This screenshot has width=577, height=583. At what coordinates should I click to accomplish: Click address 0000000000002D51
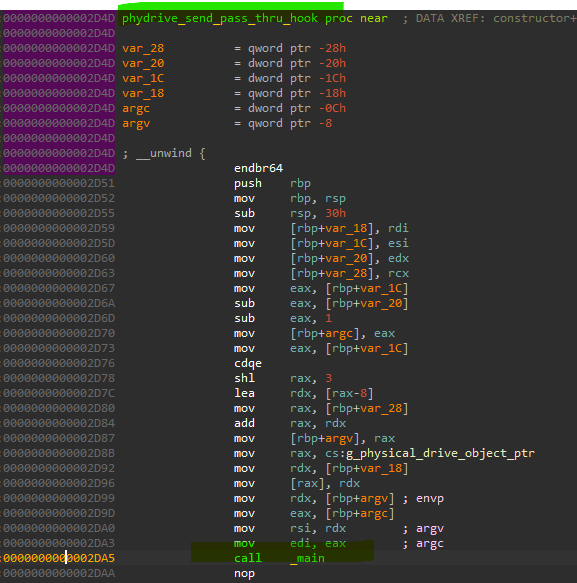click(x=59, y=183)
